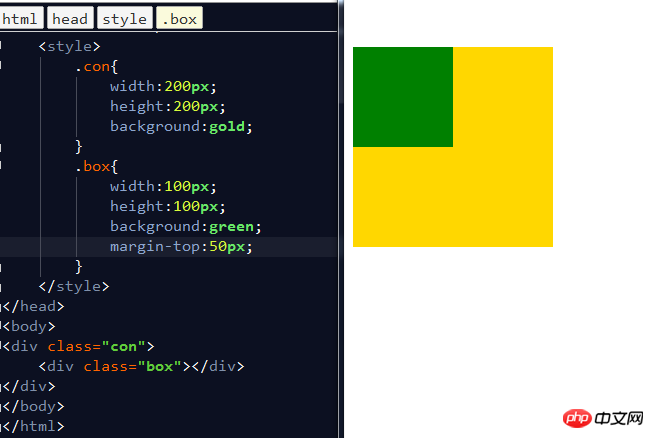Click the closing </body> tag

(x=33, y=406)
